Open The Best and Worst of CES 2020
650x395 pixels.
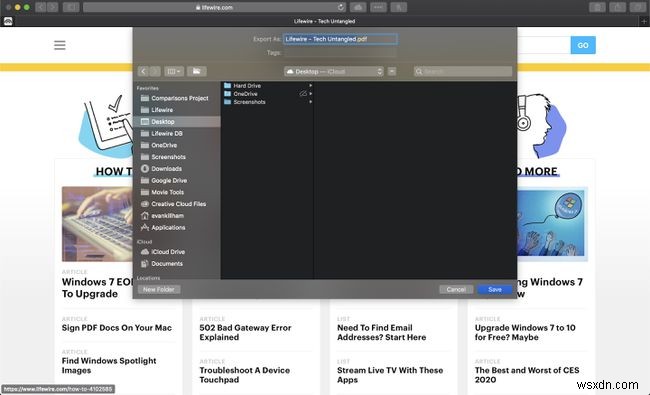pos(527,375)
